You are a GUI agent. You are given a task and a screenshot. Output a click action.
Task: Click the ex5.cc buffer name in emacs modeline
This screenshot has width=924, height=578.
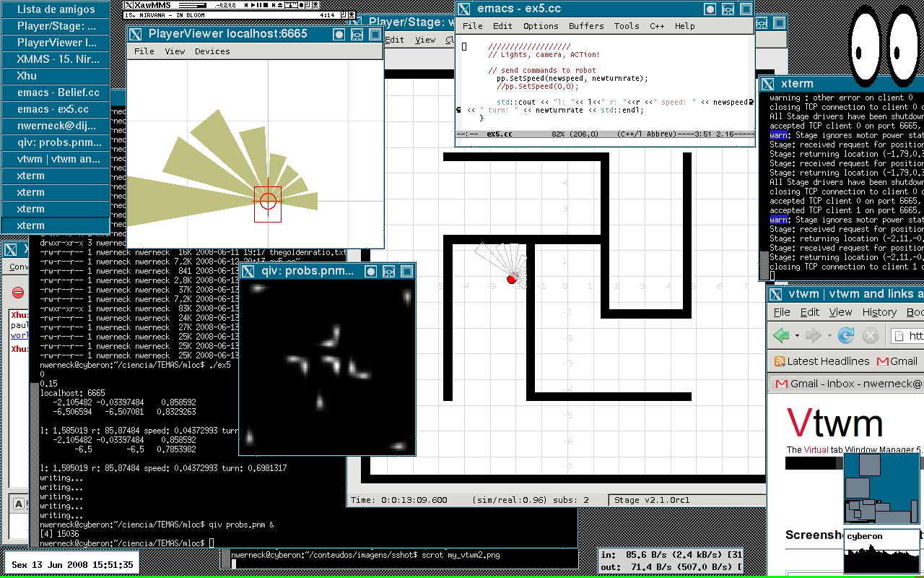click(500, 134)
